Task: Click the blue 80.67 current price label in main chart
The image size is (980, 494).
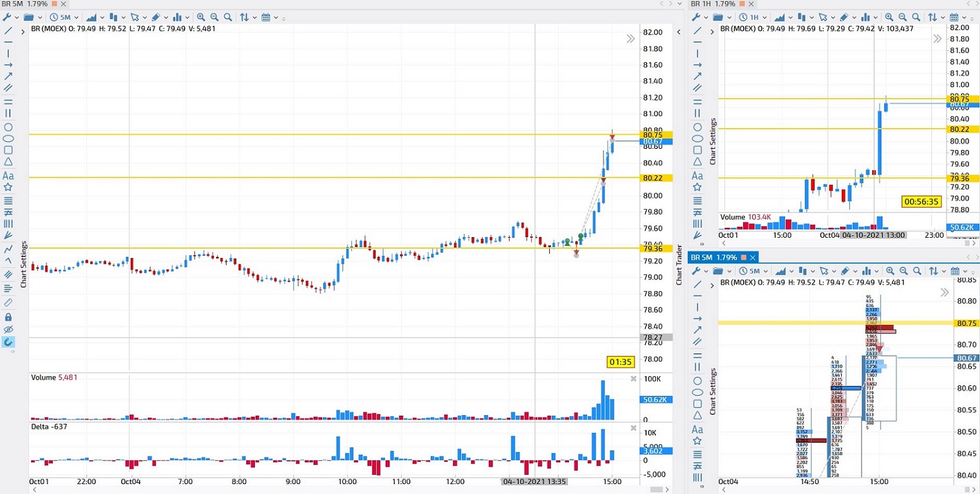Action: pyautogui.click(x=656, y=141)
